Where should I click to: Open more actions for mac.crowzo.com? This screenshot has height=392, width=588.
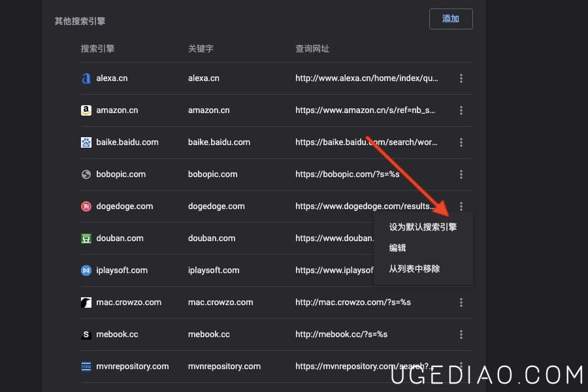point(461,302)
